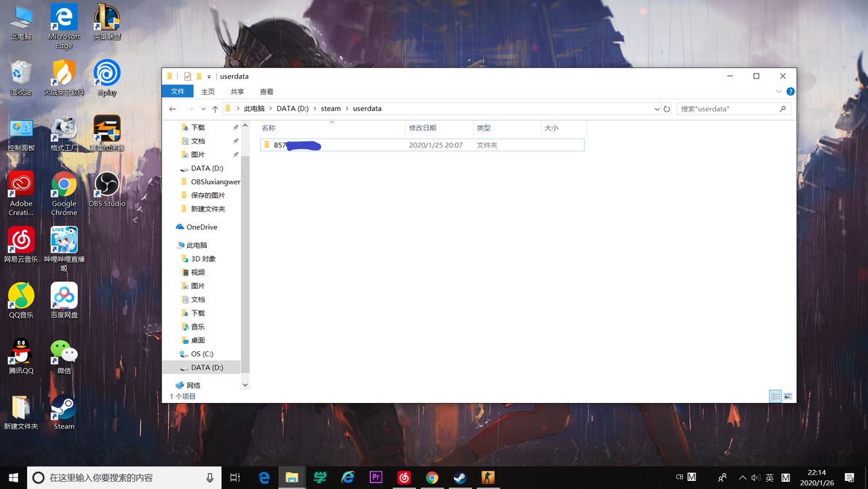Open Microsoft Edge desktop shortcut
Screen dimensions: 868x489
(63, 26)
